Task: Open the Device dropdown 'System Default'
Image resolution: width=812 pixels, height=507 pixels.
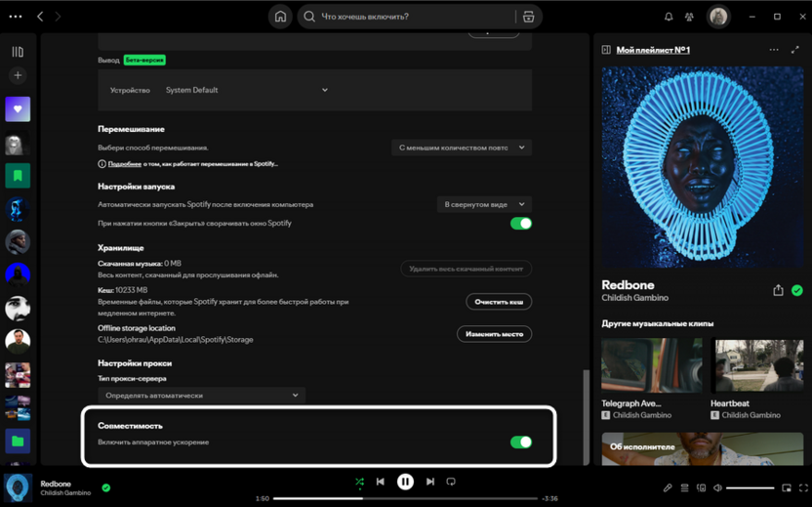Action: tap(247, 90)
